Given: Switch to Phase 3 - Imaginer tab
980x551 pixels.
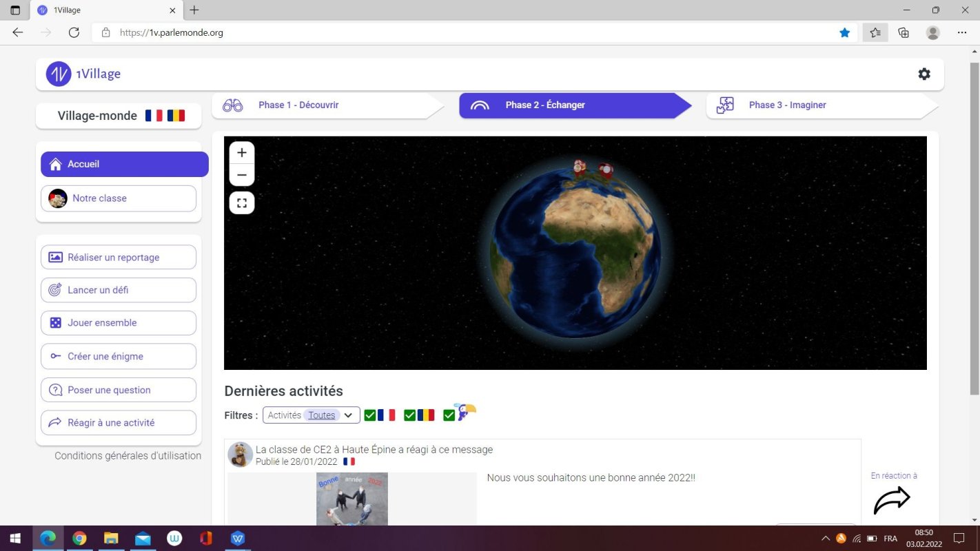Looking at the screenshot, I should click(787, 105).
